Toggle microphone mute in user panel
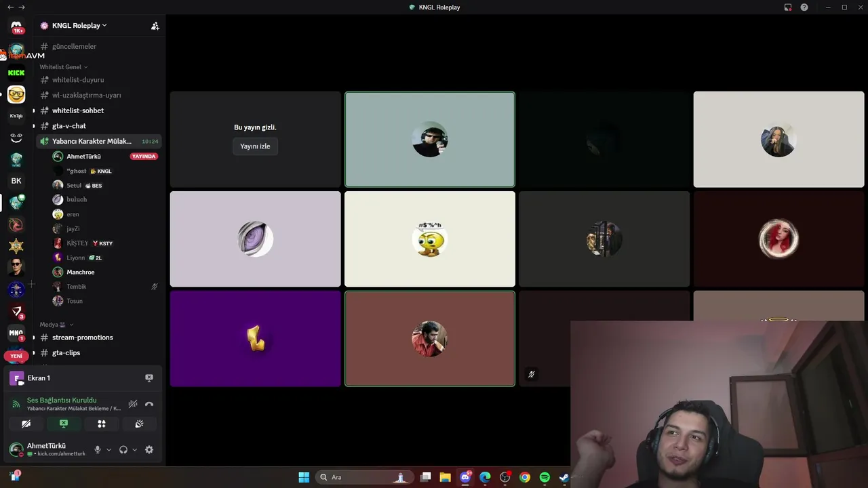The height and width of the screenshot is (488, 868). tap(98, 449)
